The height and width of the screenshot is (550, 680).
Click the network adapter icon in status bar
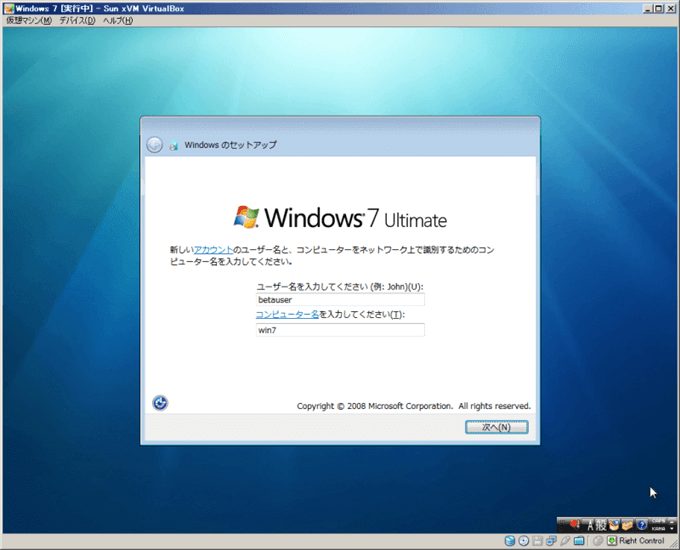552,541
